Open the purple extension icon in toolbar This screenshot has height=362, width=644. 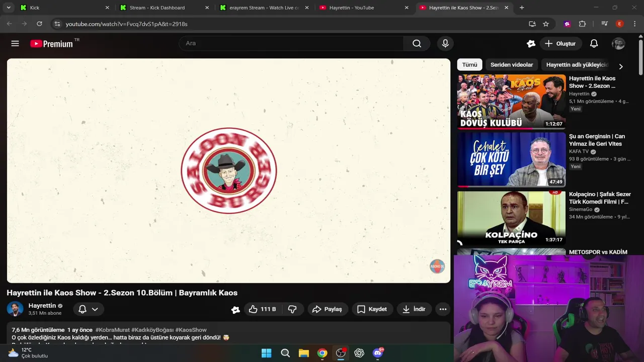(568, 24)
